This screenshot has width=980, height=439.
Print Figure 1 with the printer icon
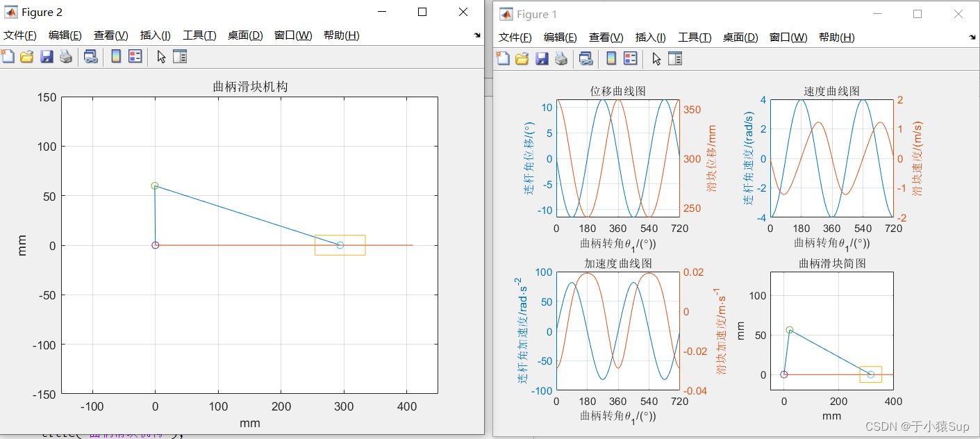(x=561, y=58)
